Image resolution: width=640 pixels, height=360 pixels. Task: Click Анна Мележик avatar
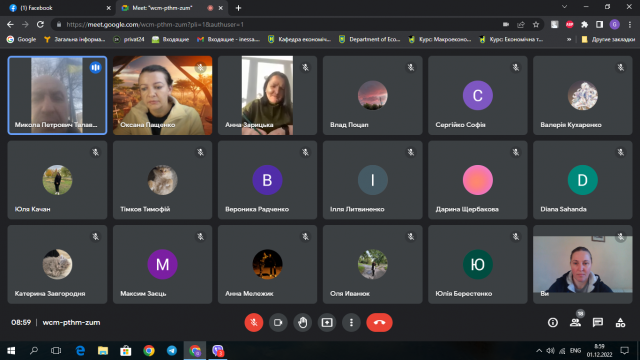[x=267, y=264]
